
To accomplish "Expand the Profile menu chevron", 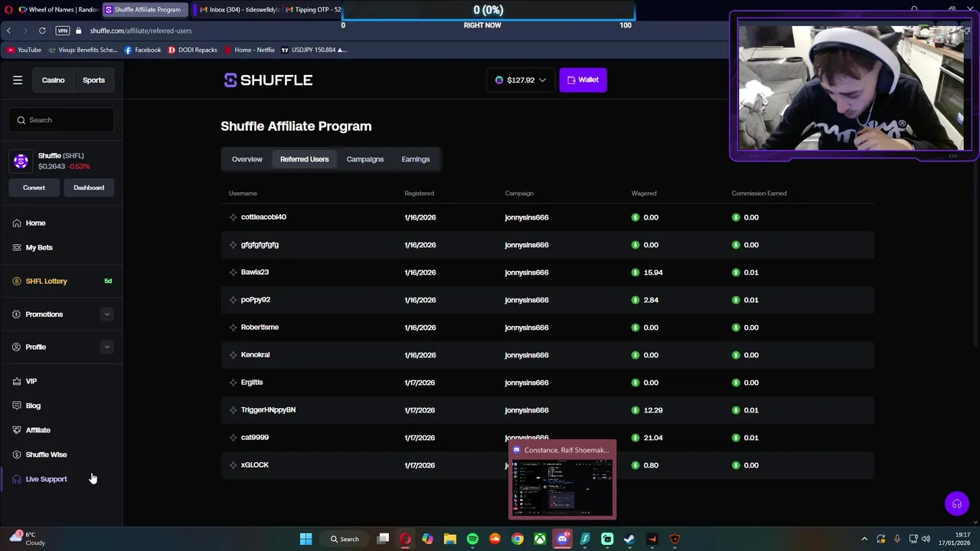I will click(106, 347).
